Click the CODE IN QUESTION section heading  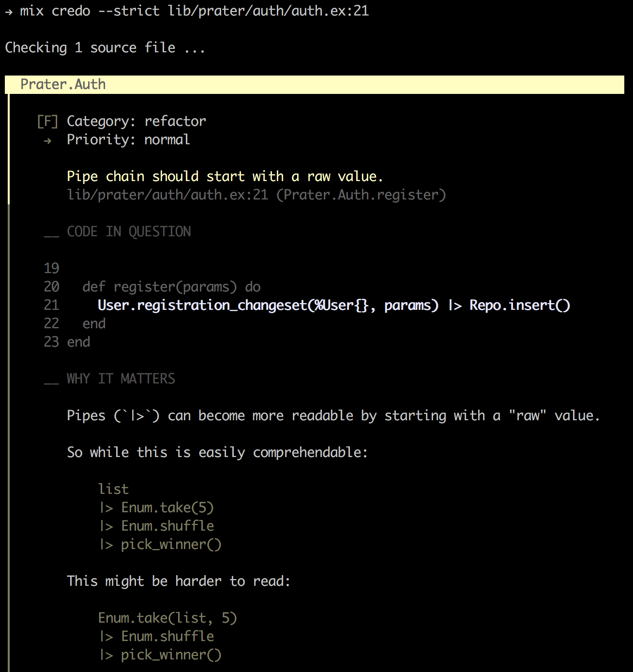pyautogui.click(x=129, y=231)
